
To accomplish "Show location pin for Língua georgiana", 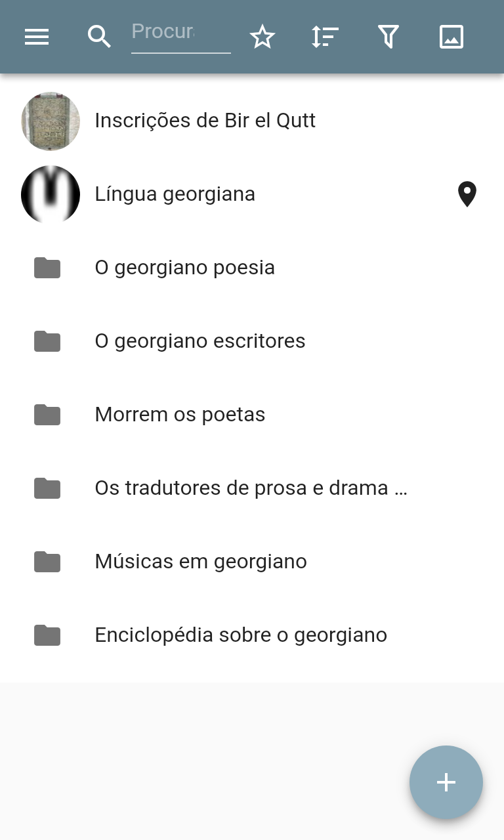I will [x=467, y=195].
